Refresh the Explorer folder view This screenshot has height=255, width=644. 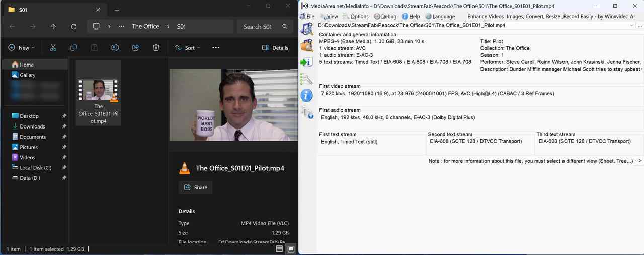(x=74, y=26)
